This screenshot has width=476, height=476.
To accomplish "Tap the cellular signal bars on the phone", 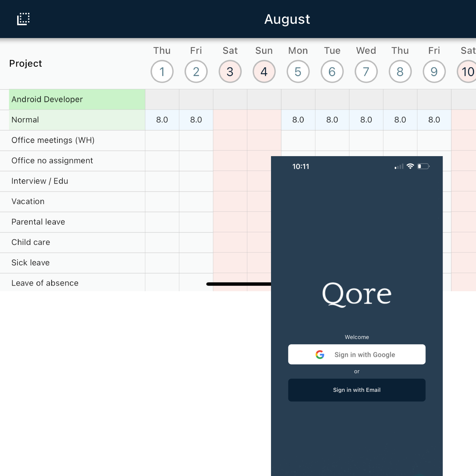I will (399, 166).
